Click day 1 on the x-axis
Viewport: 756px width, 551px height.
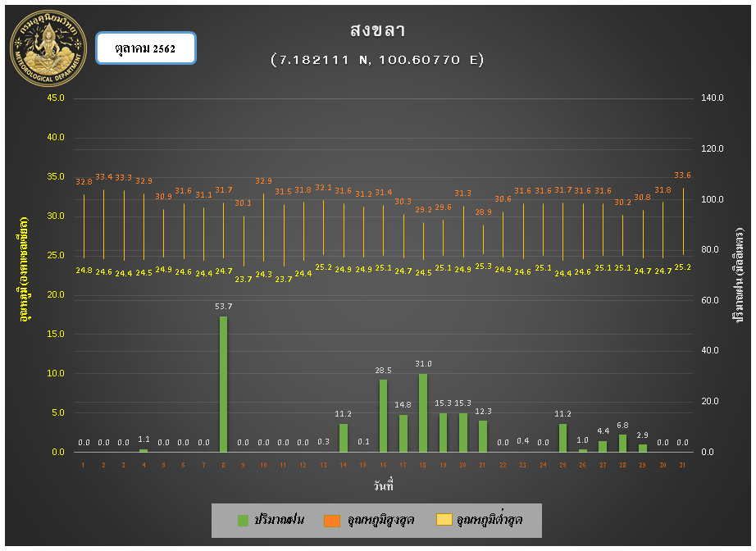[x=84, y=465]
